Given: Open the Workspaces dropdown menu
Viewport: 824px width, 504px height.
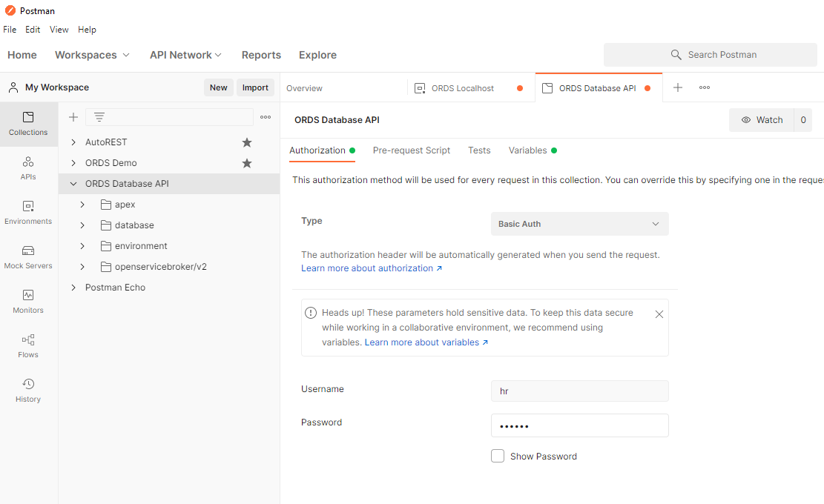Looking at the screenshot, I should point(92,55).
